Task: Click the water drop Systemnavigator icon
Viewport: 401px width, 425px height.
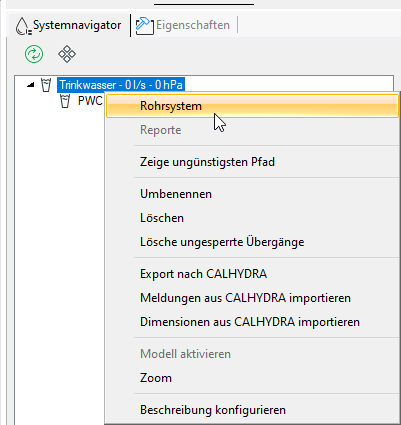Action: coord(23,26)
